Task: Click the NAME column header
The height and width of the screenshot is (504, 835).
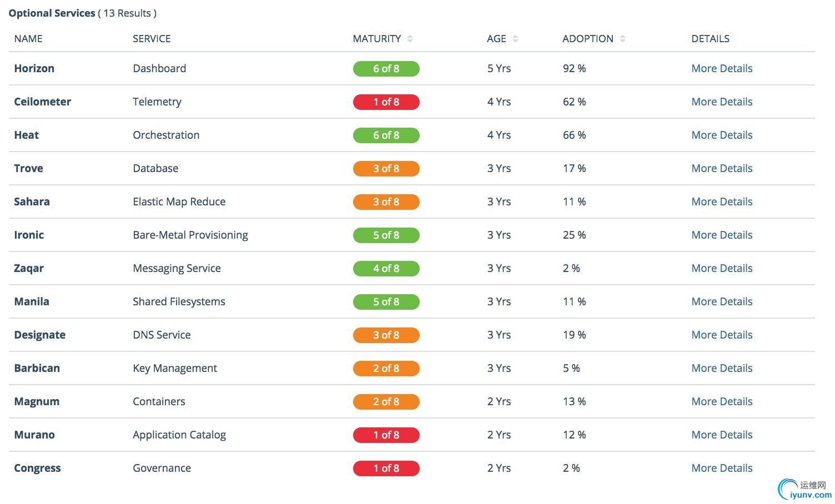Action: (x=28, y=39)
